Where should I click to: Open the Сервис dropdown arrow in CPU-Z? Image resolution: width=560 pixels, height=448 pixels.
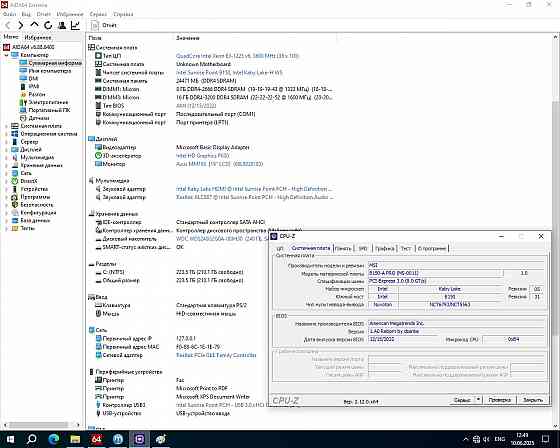478,400
